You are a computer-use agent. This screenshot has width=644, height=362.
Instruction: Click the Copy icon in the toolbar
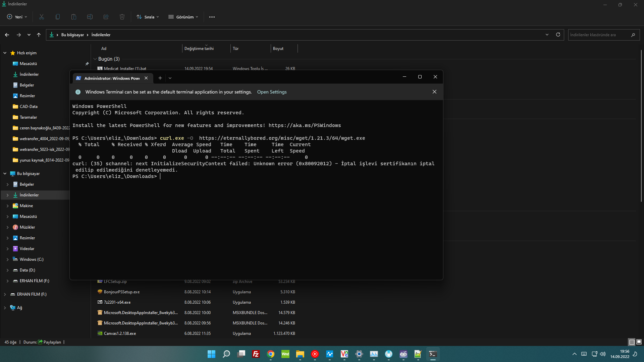point(57,17)
